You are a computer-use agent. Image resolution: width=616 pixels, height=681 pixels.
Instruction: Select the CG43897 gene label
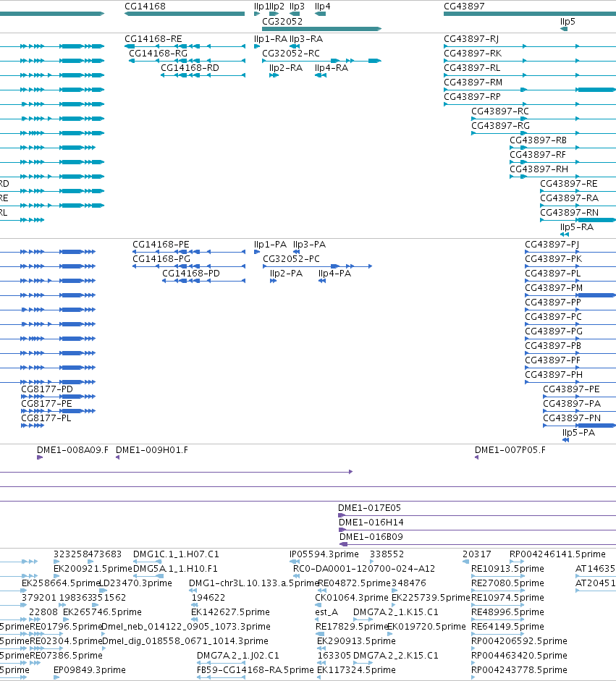pos(464,7)
